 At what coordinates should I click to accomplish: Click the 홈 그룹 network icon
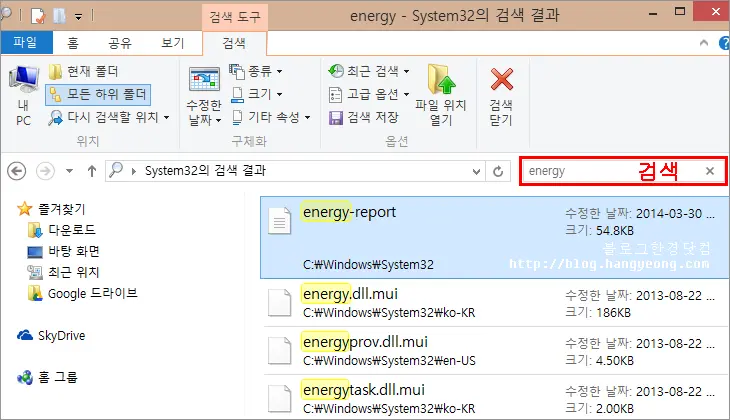(x=25, y=378)
